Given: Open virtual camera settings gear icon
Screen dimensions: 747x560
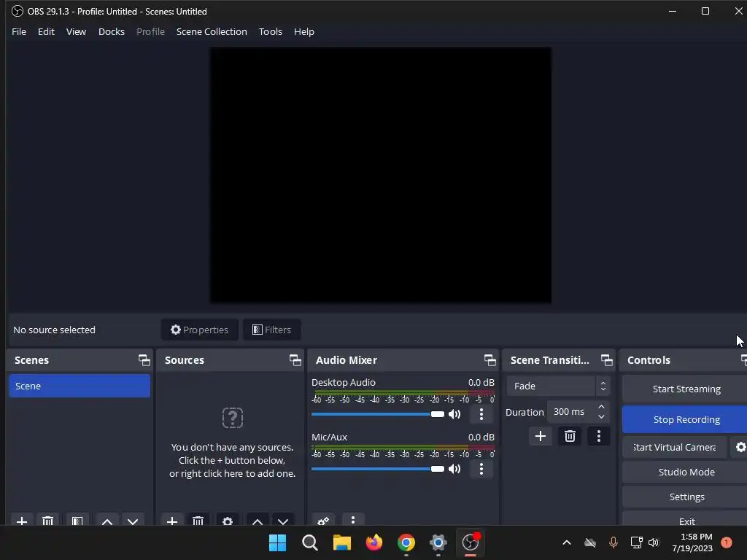Looking at the screenshot, I should [x=740, y=447].
